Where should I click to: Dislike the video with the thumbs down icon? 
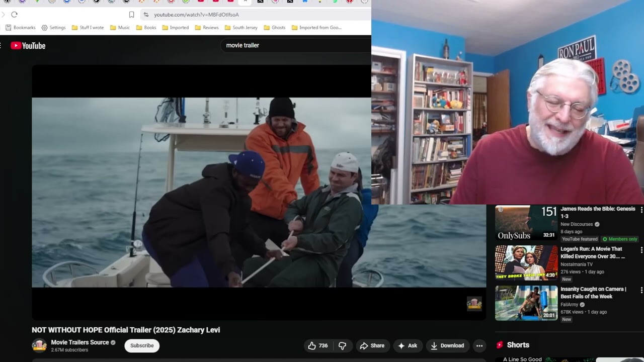pyautogui.click(x=343, y=345)
